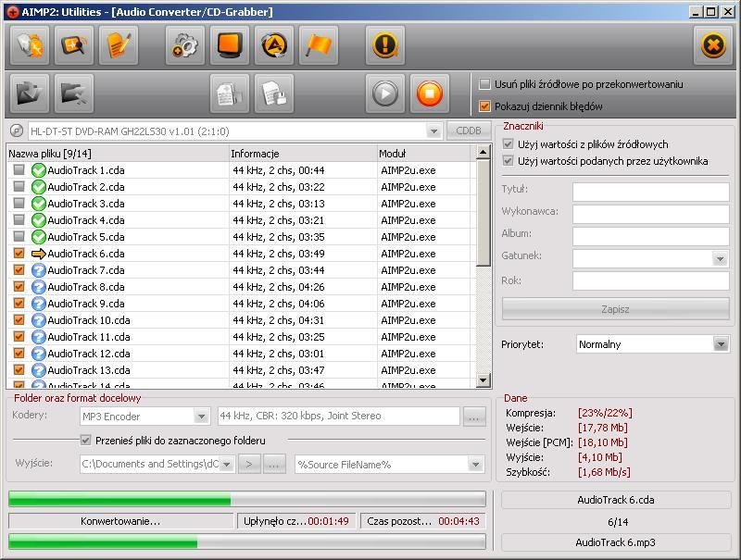Open the %Source FileName% template dropdown
The height and width of the screenshot is (560, 741).
pyautogui.click(x=475, y=465)
